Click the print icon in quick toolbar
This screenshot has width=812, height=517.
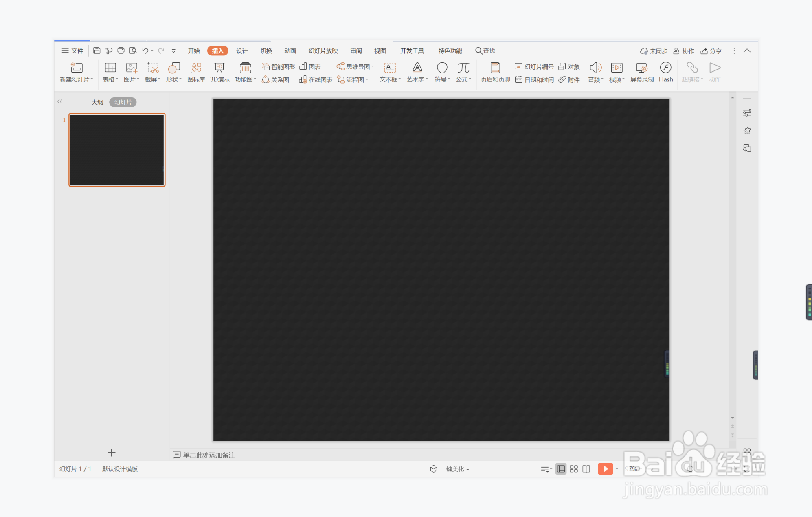[x=121, y=51]
